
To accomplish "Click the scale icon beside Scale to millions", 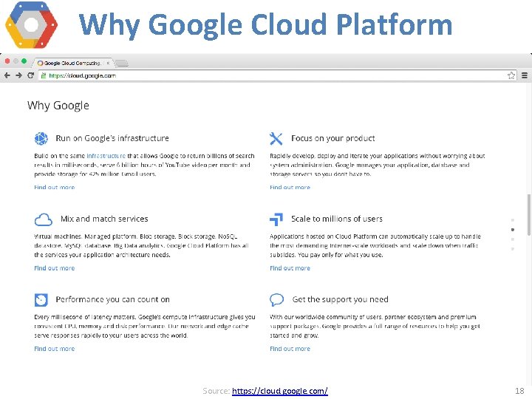I will (276, 219).
